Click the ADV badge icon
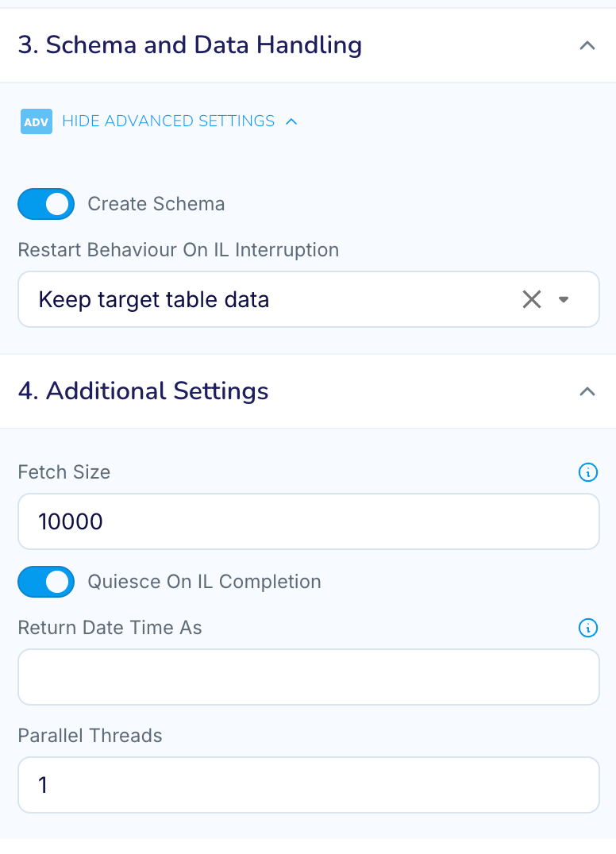 click(x=37, y=121)
